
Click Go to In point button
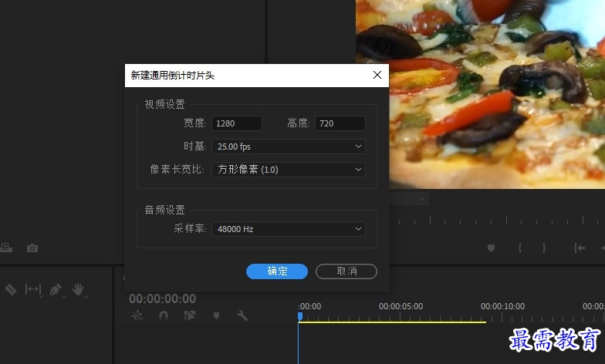(x=579, y=248)
